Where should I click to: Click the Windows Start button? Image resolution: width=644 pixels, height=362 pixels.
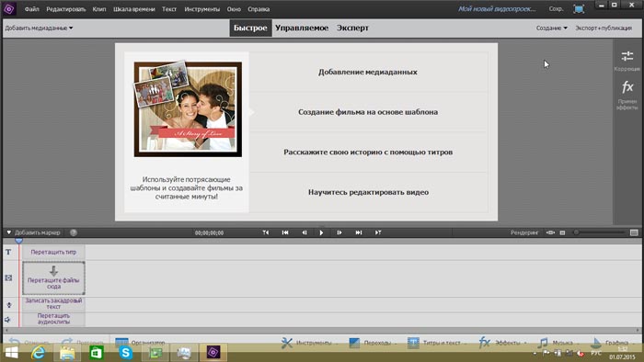(x=11, y=352)
